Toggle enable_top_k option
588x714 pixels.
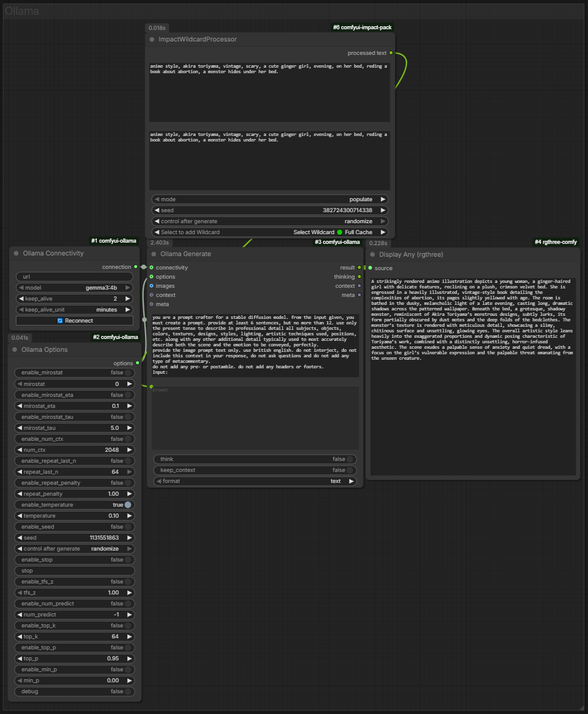tap(74, 626)
